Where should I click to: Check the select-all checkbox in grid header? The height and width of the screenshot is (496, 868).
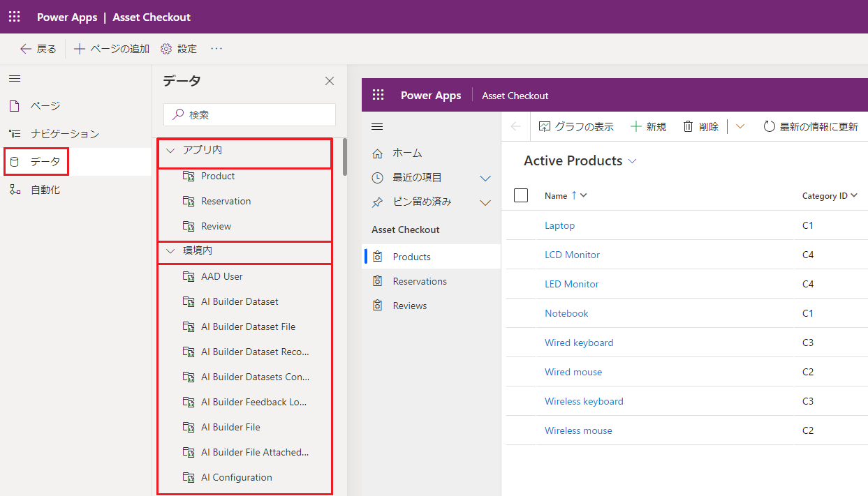(521, 195)
